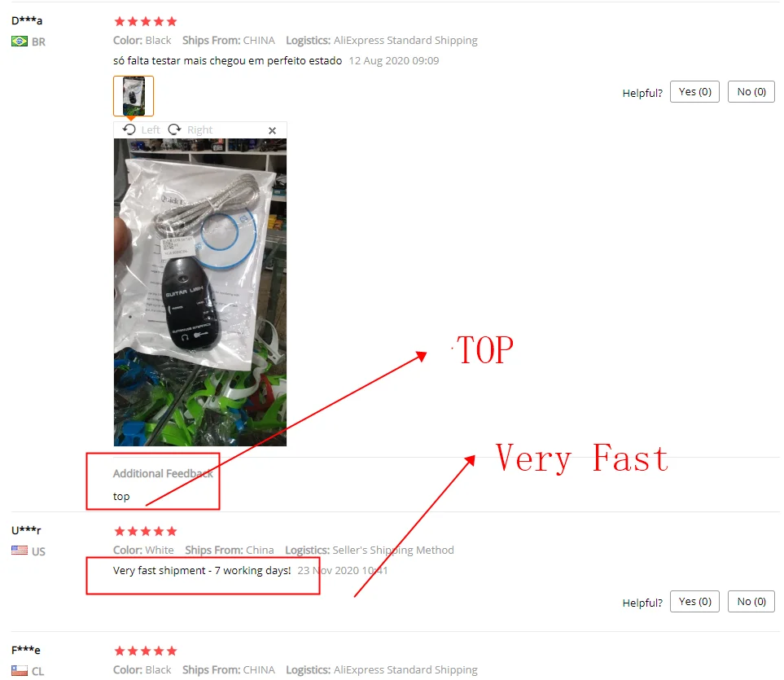Image resolution: width=784 pixels, height=680 pixels.
Task: Click No helpful on D***a's review
Action: 751,91
